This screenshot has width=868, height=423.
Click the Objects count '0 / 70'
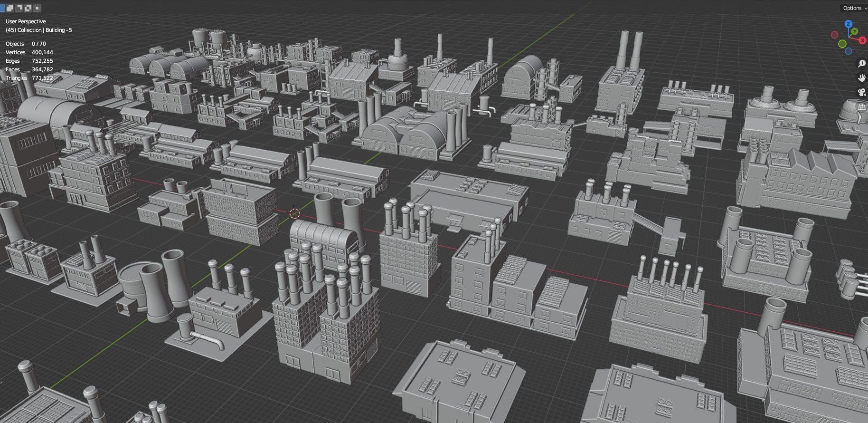pyautogui.click(x=39, y=44)
